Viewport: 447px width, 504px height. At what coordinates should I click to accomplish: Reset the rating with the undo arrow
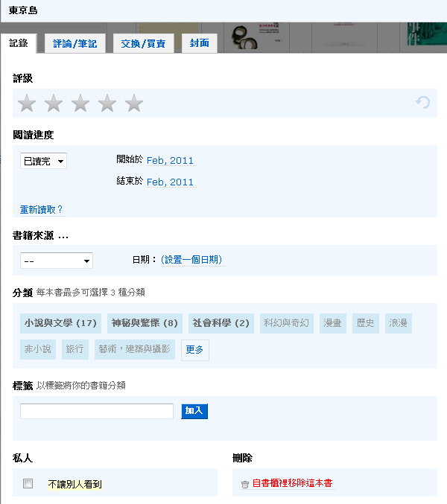[422, 103]
